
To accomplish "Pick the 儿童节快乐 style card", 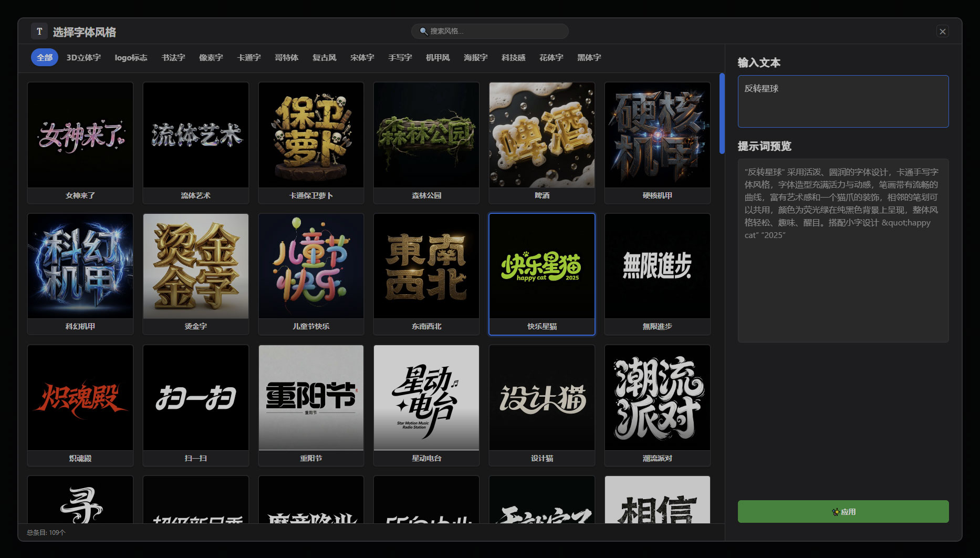I will coord(311,274).
